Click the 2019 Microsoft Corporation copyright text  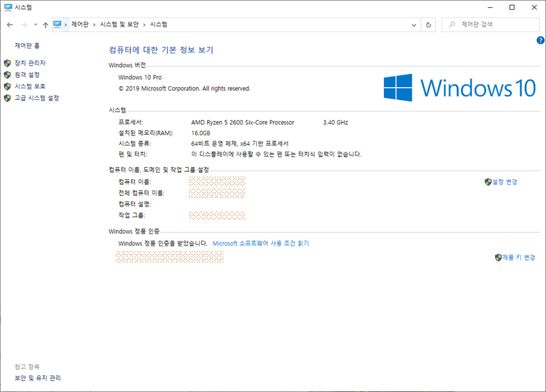(184, 89)
